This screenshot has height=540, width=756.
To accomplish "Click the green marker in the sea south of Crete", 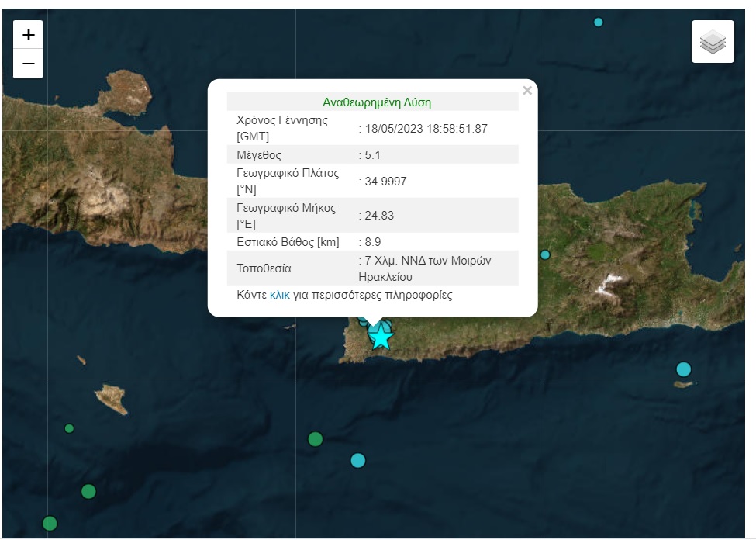I will pos(315,439).
